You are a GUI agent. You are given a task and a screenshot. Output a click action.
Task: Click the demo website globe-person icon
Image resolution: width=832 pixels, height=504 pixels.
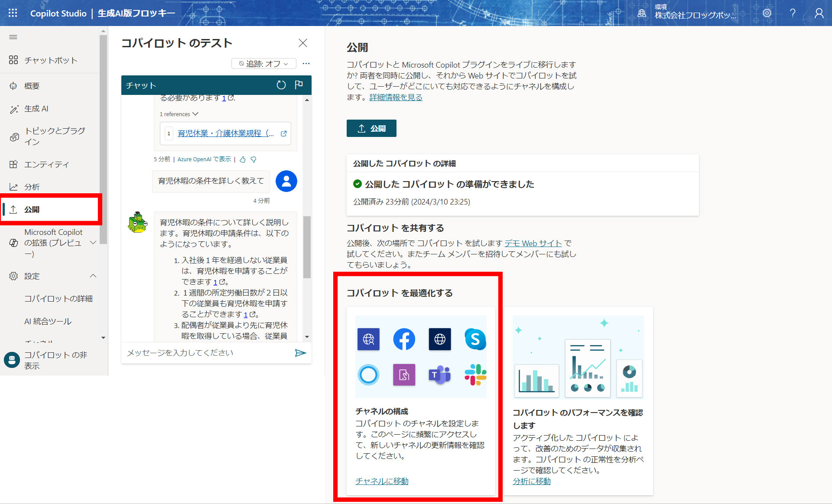(x=368, y=339)
